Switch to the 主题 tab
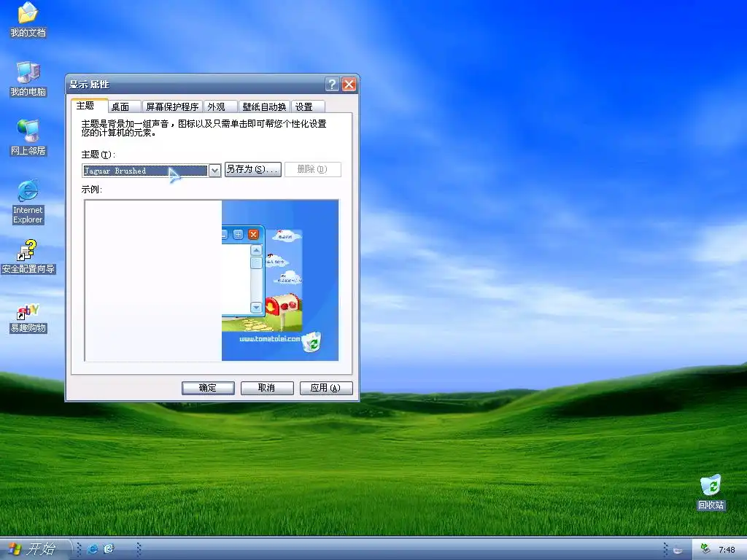This screenshot has height=560, width=747. (x=89, y=106)
